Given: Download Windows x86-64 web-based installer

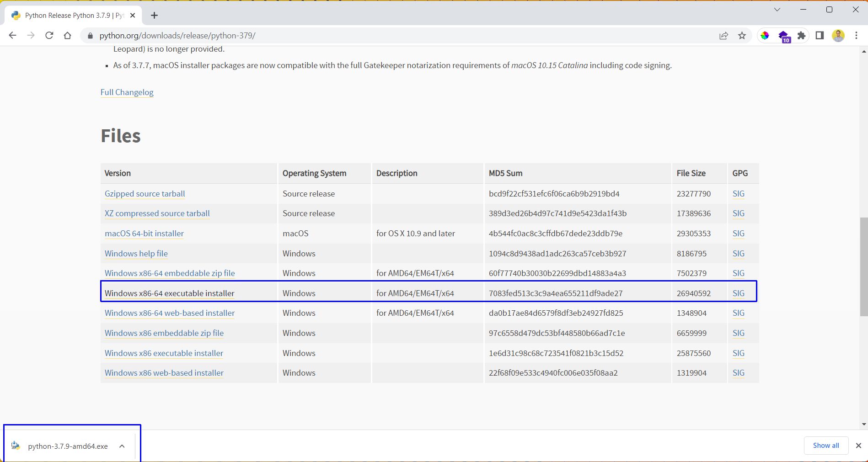Looking at the screenshot, I should (170, 313).
